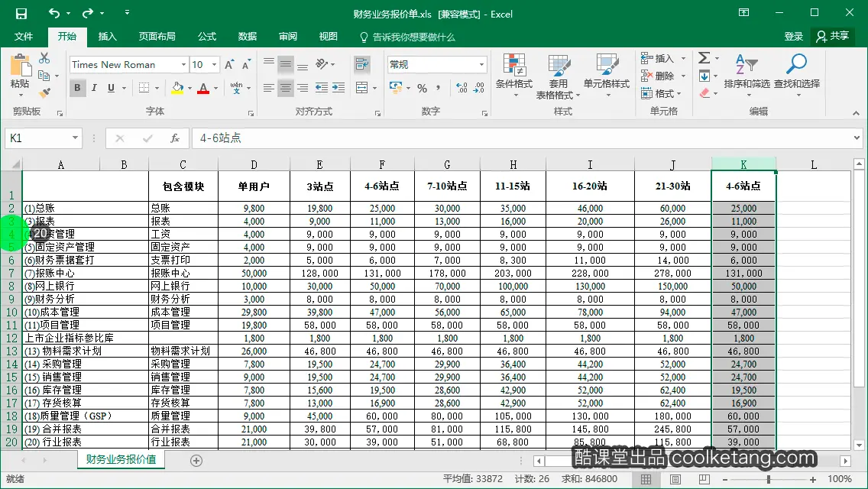
Task: Click the orientation text angle icon
Action: click(x=322, y=64)
